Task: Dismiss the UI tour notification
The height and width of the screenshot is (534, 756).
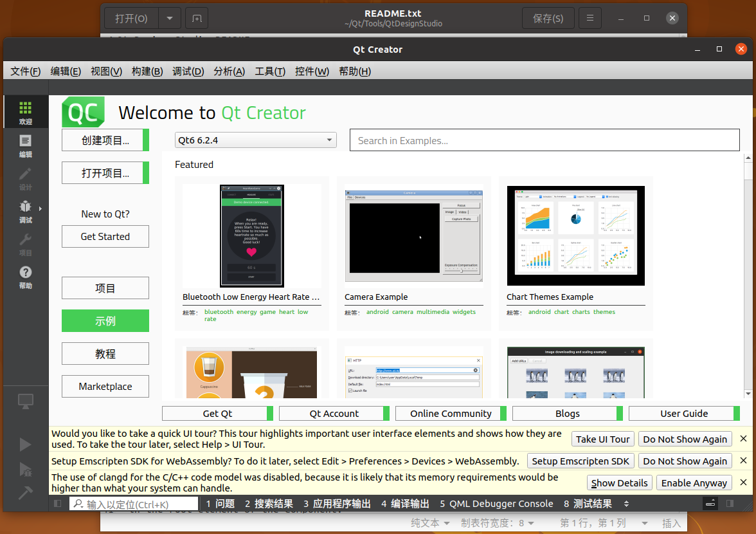Action: click(743, 439)
